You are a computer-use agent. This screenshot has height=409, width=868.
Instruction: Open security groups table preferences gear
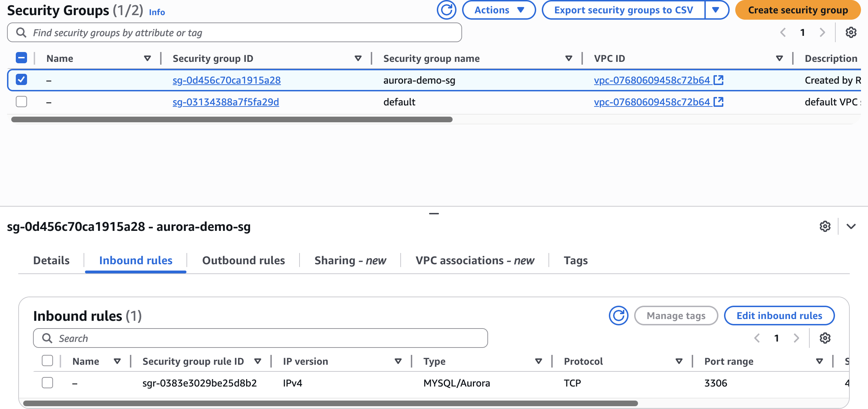click(x=851, y=33)
